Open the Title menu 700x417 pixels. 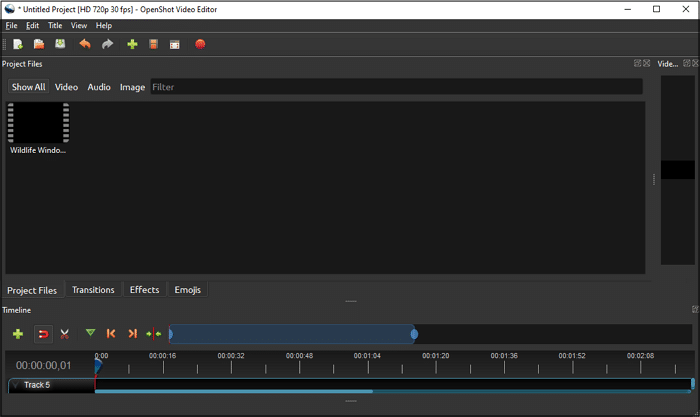55,26
